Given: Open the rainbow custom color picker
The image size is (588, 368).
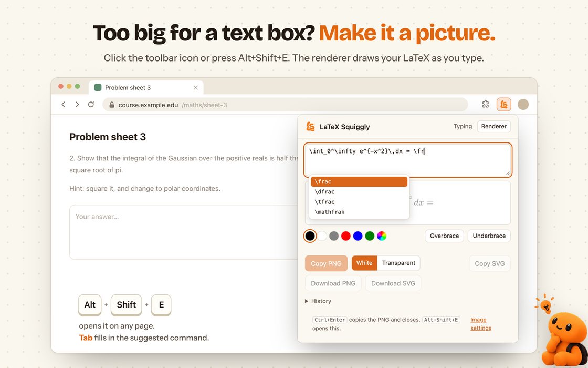Looking at the screenshot, I should pyautogui.click(x=382, y=236).
